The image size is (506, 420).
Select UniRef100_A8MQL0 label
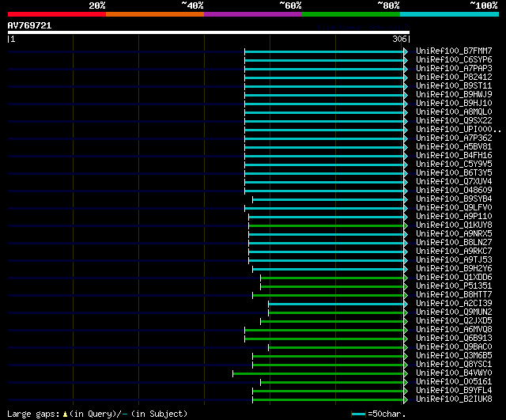pos(454,112)
